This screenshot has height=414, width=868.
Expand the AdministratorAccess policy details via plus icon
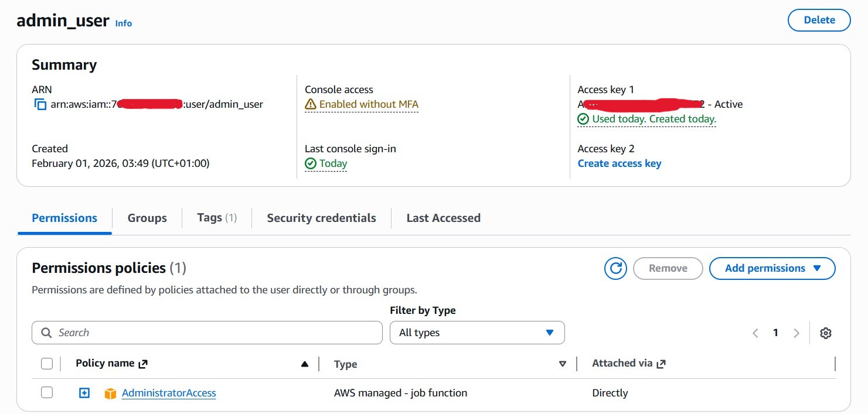(84, 392)
